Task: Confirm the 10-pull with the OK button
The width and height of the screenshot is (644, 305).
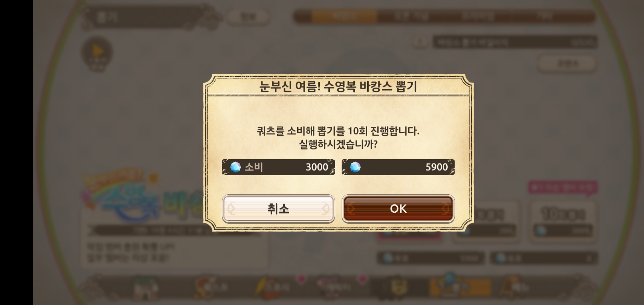Action: (x=398, y=209)
